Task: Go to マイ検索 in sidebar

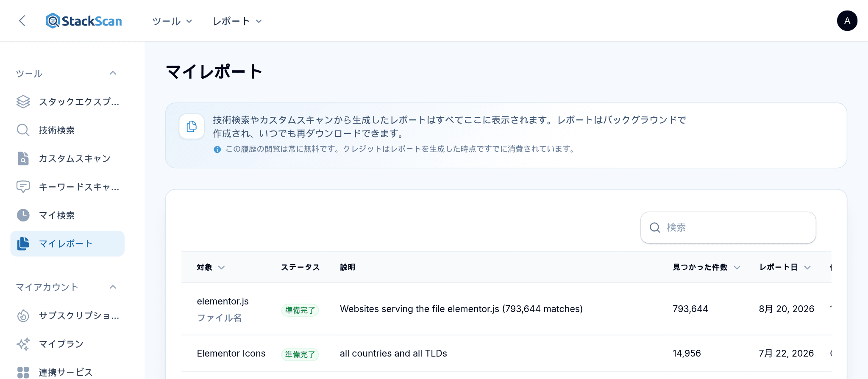Action: pyautogui.click(x=67, y=215)
